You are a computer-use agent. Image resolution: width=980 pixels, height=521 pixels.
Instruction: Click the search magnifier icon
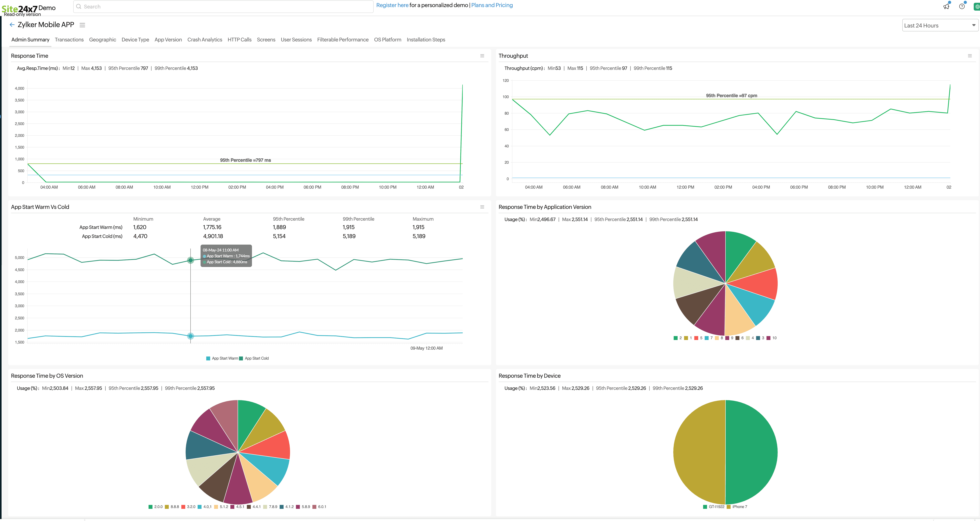coord(79,6)
